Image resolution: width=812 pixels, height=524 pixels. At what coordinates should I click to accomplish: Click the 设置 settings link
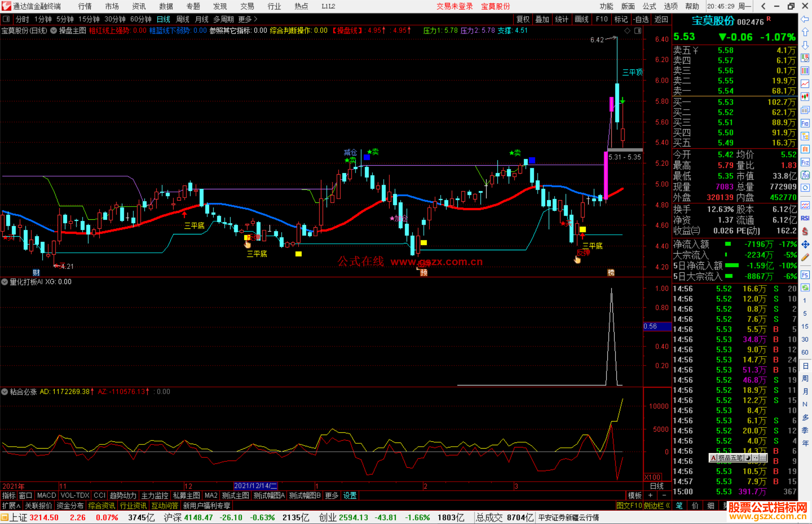(350, 495)
